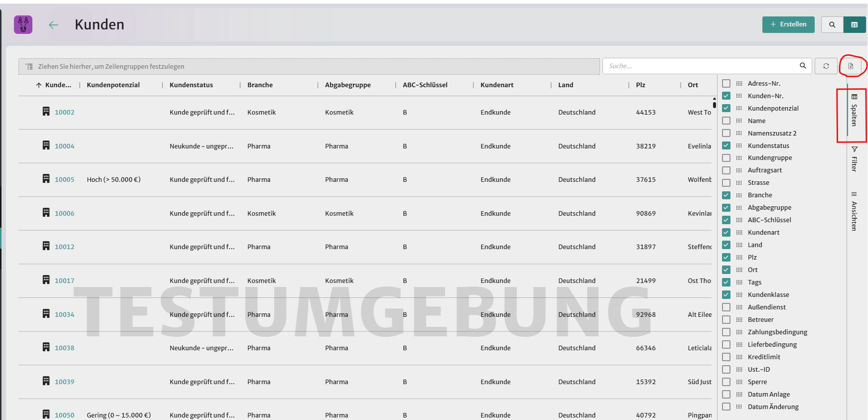Image resolution: width=868 pixels, height=420 pixels.
Task: Click building icon of customer 10017
Action: pyautogui.click(x=46, y=280)
